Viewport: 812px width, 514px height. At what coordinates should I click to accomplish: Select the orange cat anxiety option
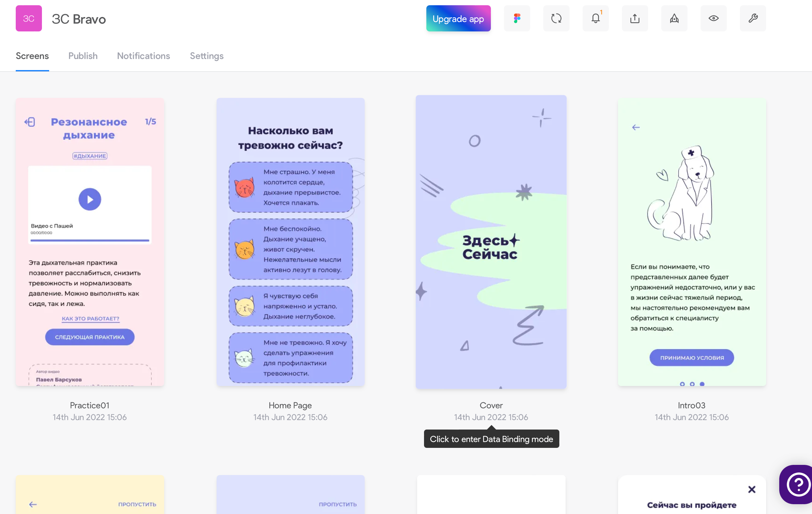291,249
